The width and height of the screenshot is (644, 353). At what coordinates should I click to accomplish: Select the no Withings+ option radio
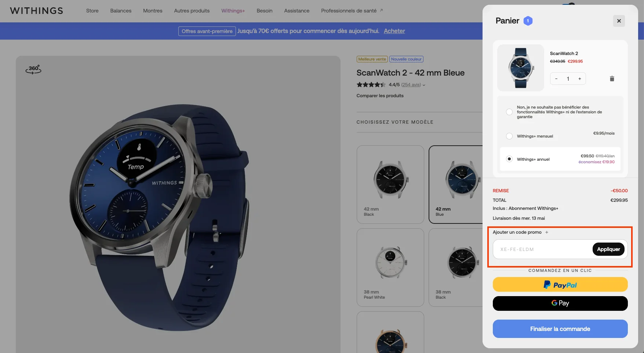(509, 112)
